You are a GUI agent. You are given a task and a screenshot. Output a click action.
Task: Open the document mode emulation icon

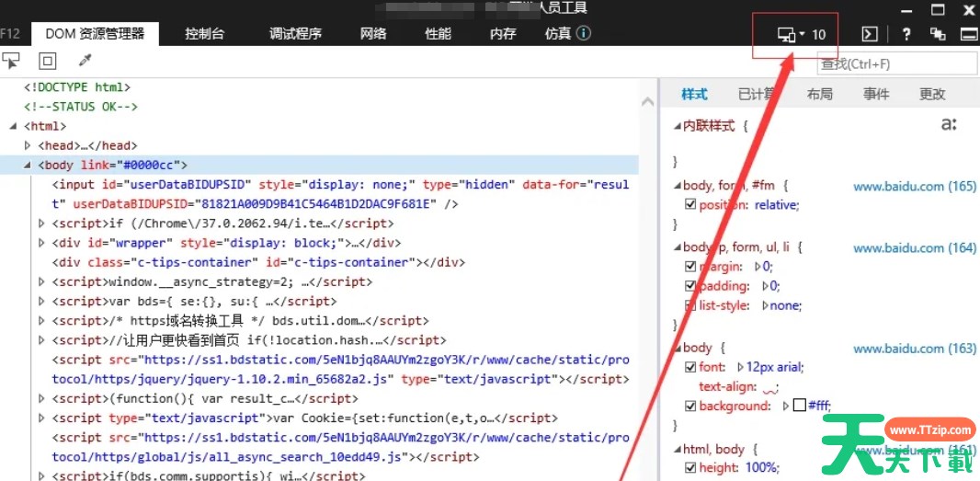[789, 35]
